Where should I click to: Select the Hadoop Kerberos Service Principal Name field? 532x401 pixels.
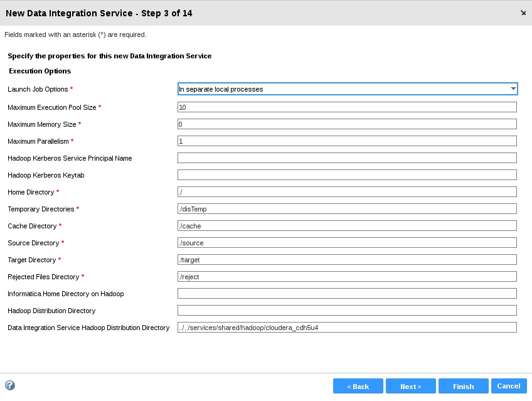[347, 158]
